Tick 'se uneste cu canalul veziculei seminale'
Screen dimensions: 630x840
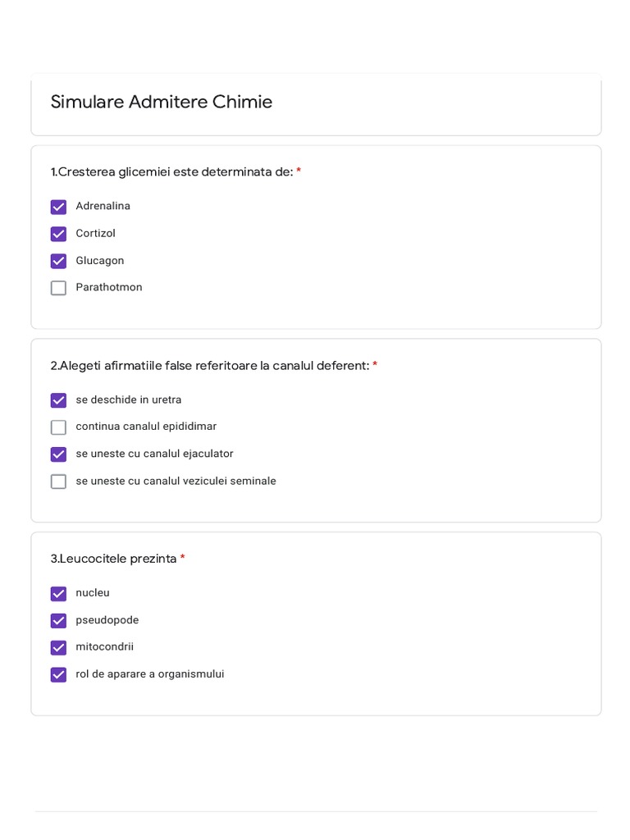tap(58, 482)
